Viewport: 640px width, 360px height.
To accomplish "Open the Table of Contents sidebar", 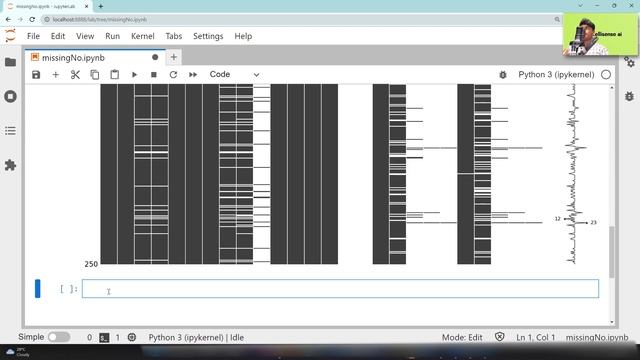I will tap(11, 131).
